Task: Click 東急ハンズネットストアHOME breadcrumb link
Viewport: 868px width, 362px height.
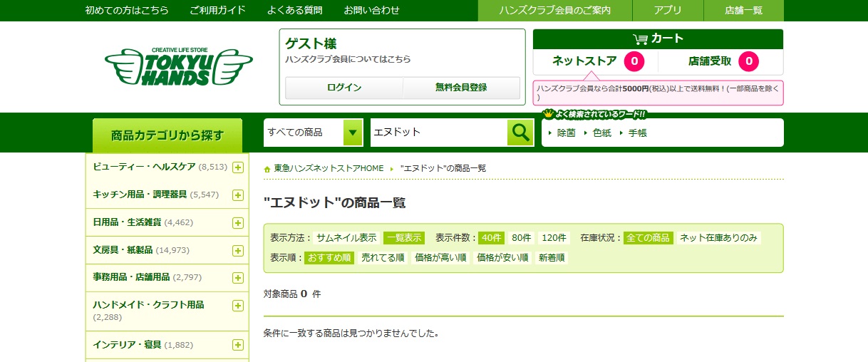Action: pos(329,169)
